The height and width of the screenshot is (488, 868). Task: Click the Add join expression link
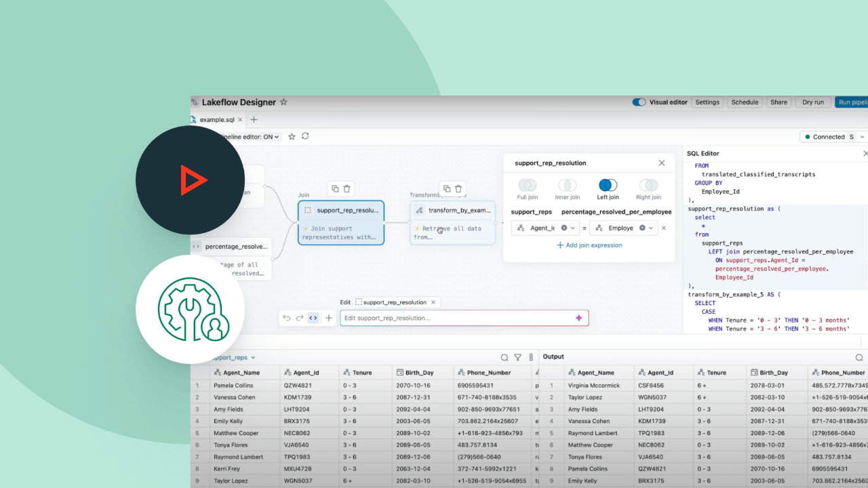(589, 245)
